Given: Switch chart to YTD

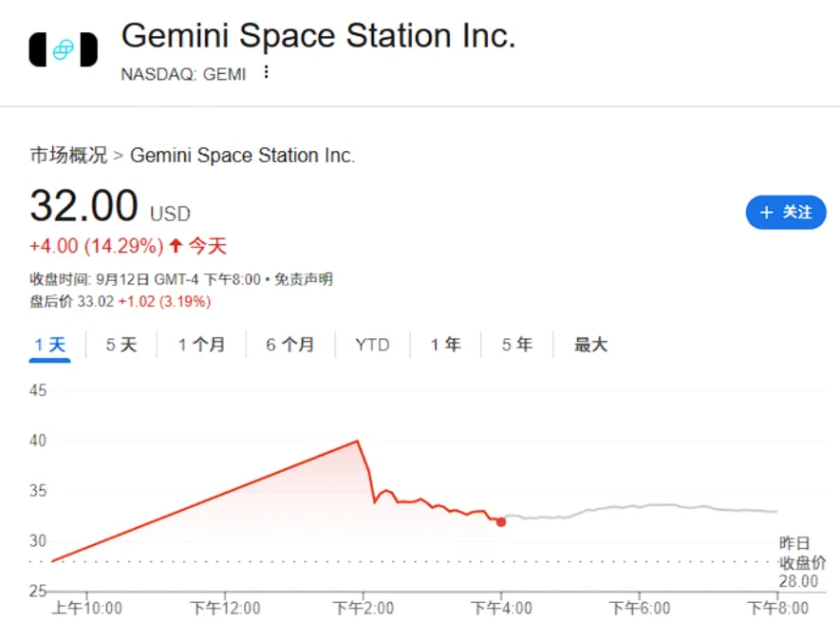Looking at the screenshot, I should (x=372, y=345).
